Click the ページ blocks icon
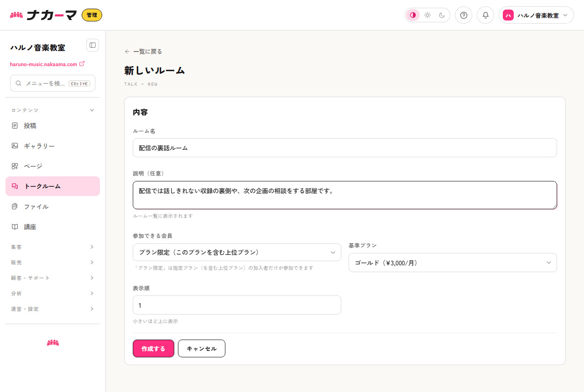The height and width of the screenshot is (392, 584). tap(15, 166)
